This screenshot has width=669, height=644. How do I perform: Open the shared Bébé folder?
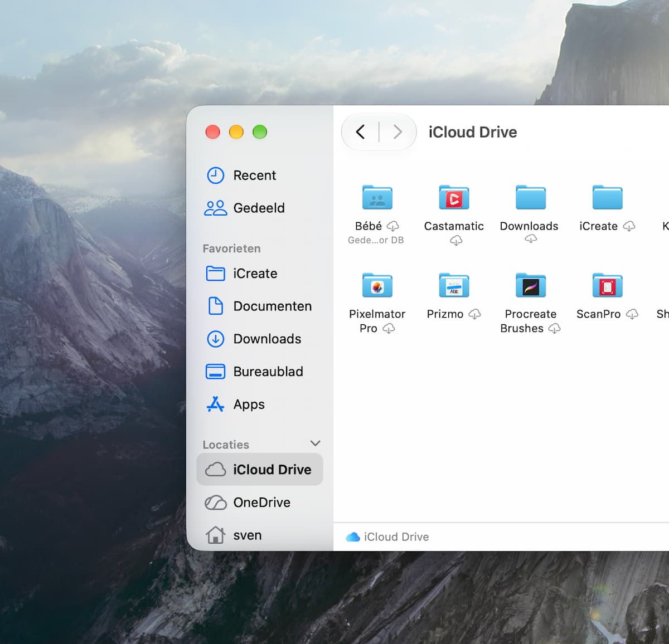(377, 197)
